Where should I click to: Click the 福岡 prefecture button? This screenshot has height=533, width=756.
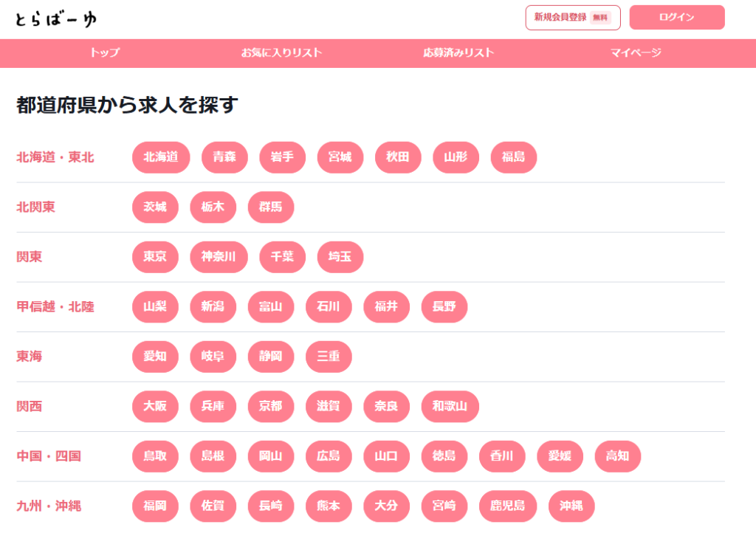pyautogui.click(x=155, y=506)
